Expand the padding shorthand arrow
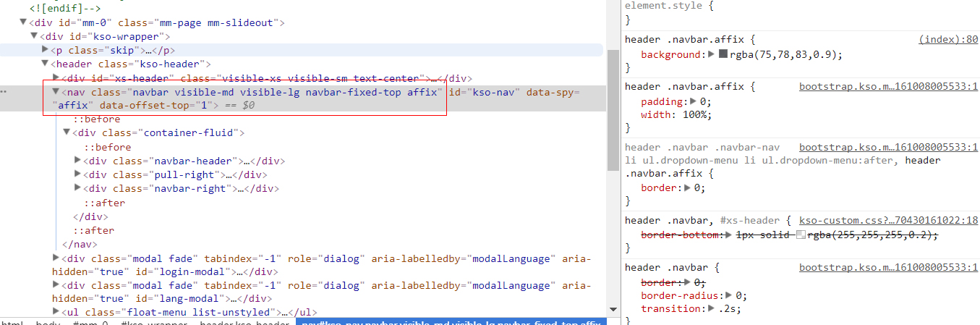This screenshot has width=980, height=325. coord(694,101)
